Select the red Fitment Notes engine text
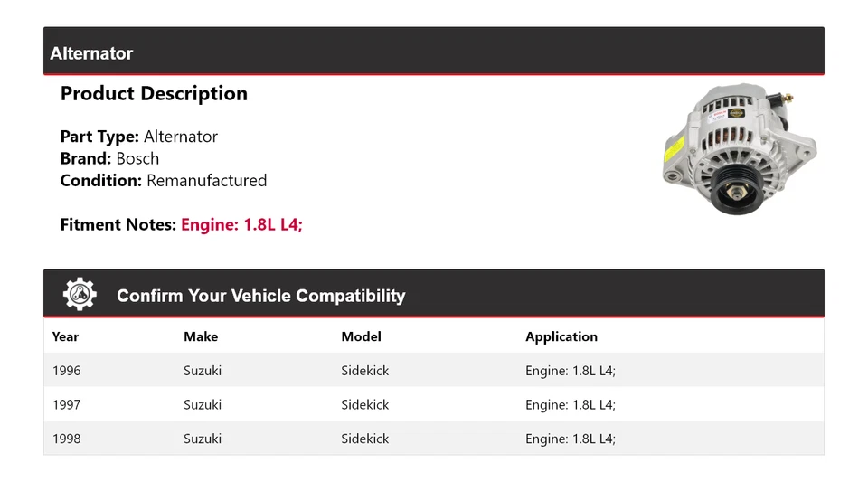868x482 pixels. click(x=241, y=224)
